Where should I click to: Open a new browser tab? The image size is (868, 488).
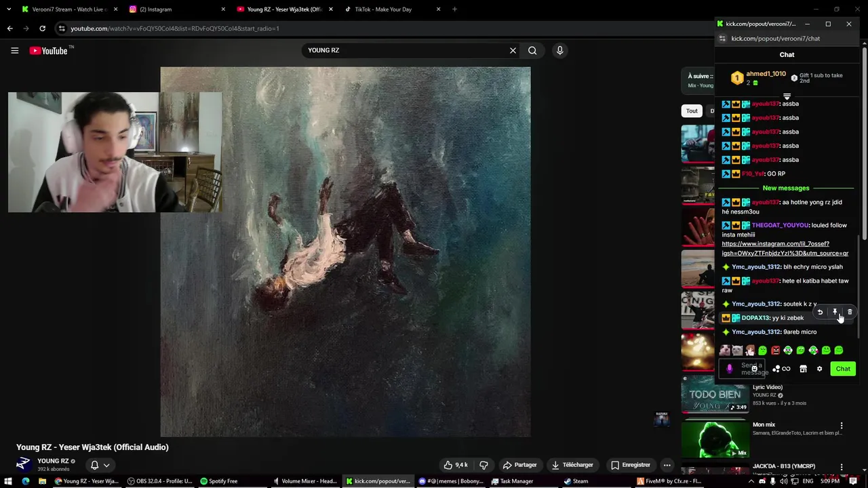click(x=454, y=9)
